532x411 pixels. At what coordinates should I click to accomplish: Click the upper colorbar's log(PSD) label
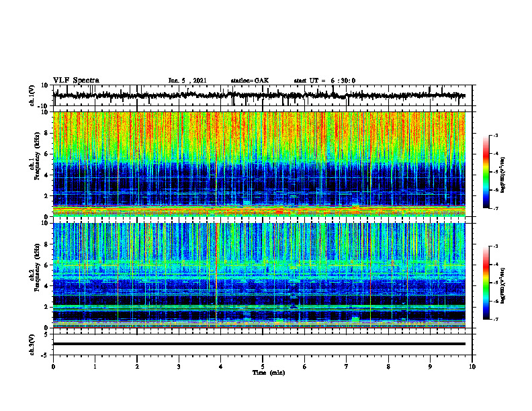(503, 175)
